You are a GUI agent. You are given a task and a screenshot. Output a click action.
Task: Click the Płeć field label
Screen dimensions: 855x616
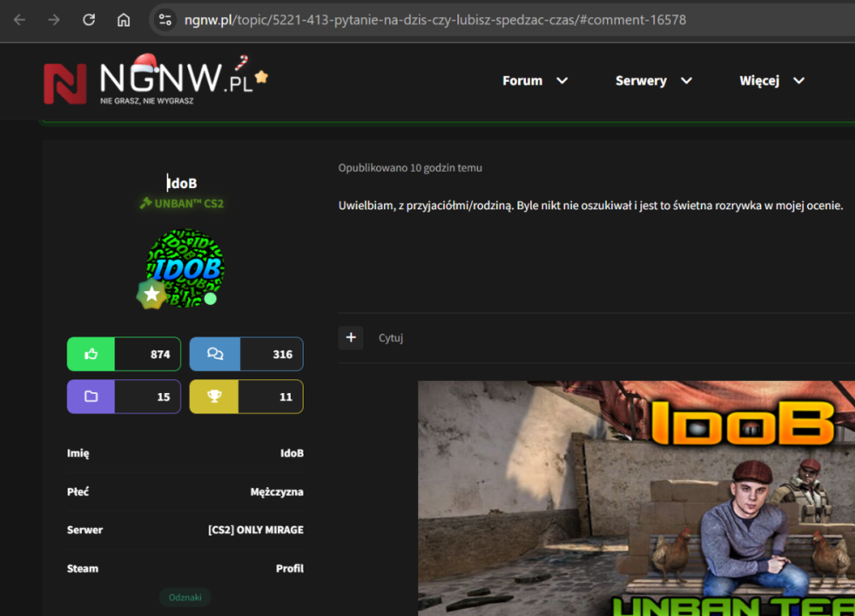(x=78, y=492)
